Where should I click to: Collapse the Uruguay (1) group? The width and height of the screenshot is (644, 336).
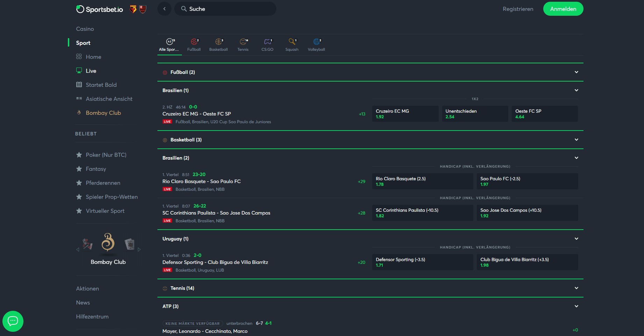(576, 239)
